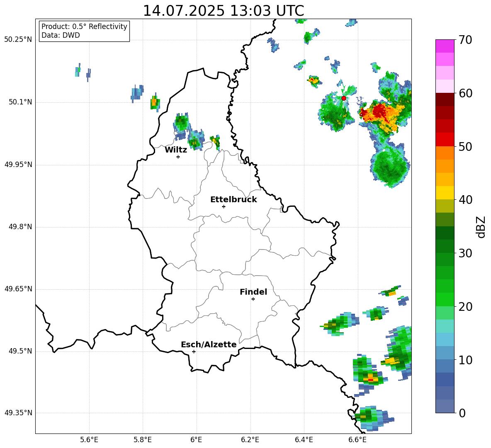Click the latitude label '49.65°N'

pyautogui.click(x=18, y=289)
